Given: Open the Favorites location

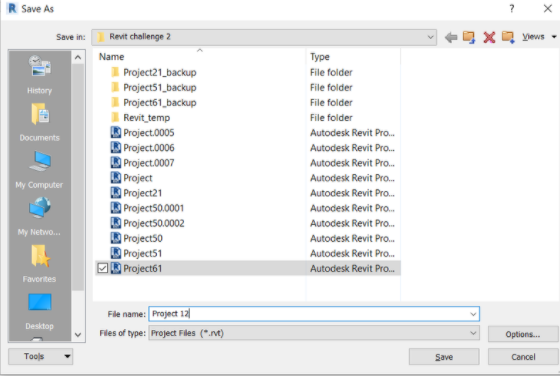Looking at the screenshot, I should click(x=39, y=264).
